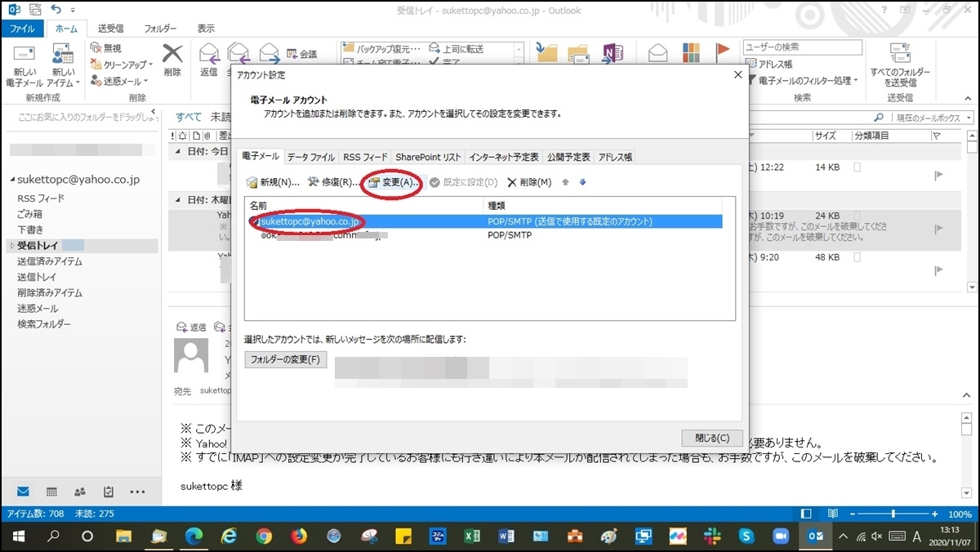Viewport: 980px width, 552px height.
Task: Click the follow-up flag ribbon icon
Action: [x=722, y=53]
